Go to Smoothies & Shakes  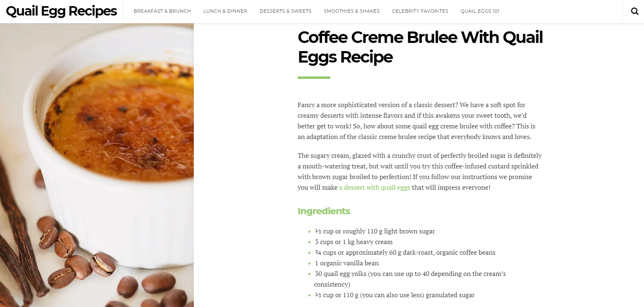click(352, 11)
